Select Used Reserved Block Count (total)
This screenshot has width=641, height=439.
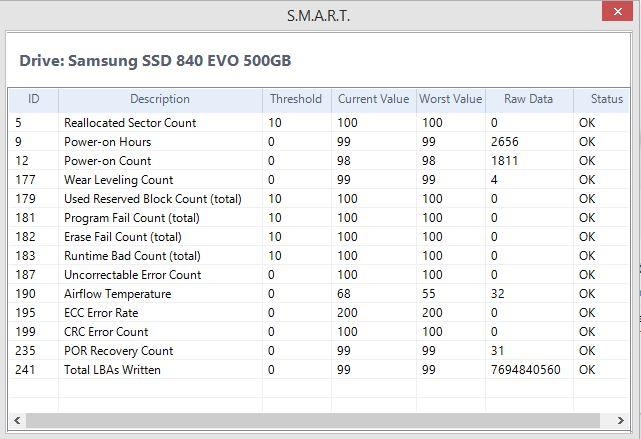319,199
